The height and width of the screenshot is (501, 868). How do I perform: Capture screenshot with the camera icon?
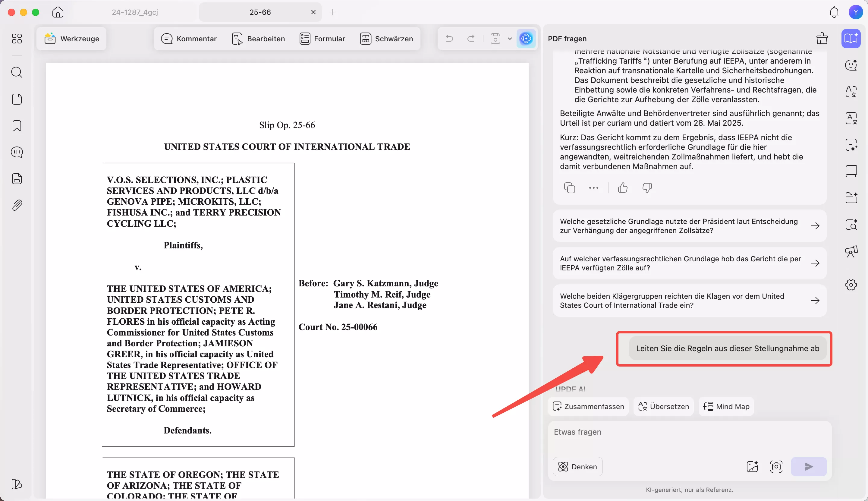pos(776,467)
